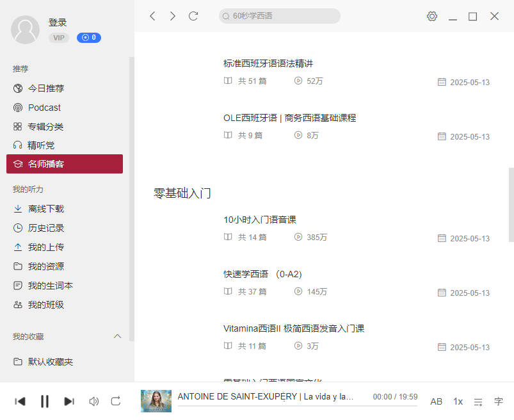This screenshot has height=420, width=514.
Task: Click the 登录 login link
Action: [x=58, y=22]
